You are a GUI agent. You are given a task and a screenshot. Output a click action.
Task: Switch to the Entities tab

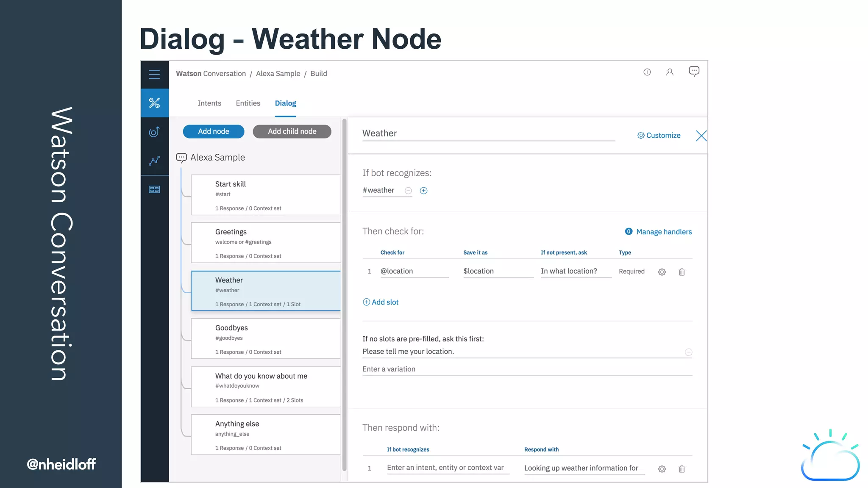(248, 103)
